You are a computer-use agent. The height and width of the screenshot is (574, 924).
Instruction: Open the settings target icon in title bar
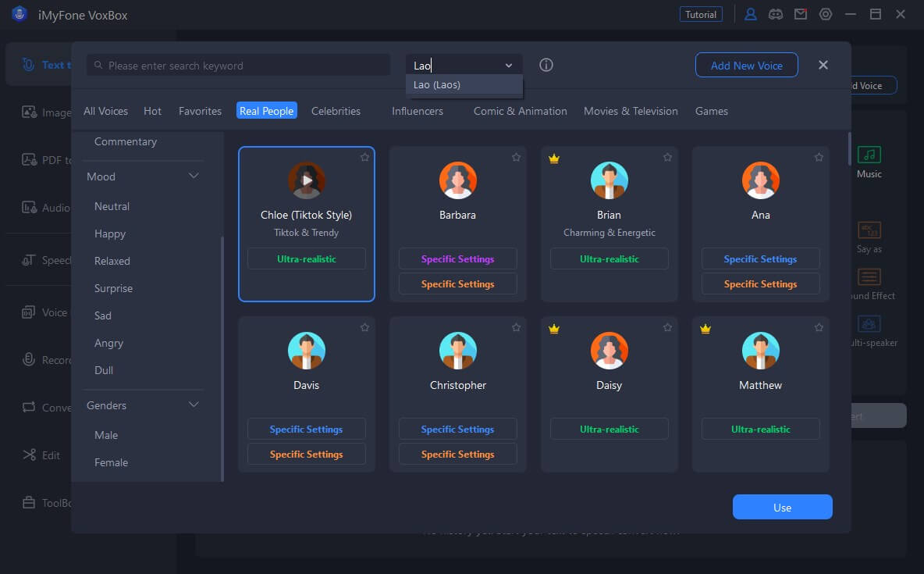tap(826, 14)
